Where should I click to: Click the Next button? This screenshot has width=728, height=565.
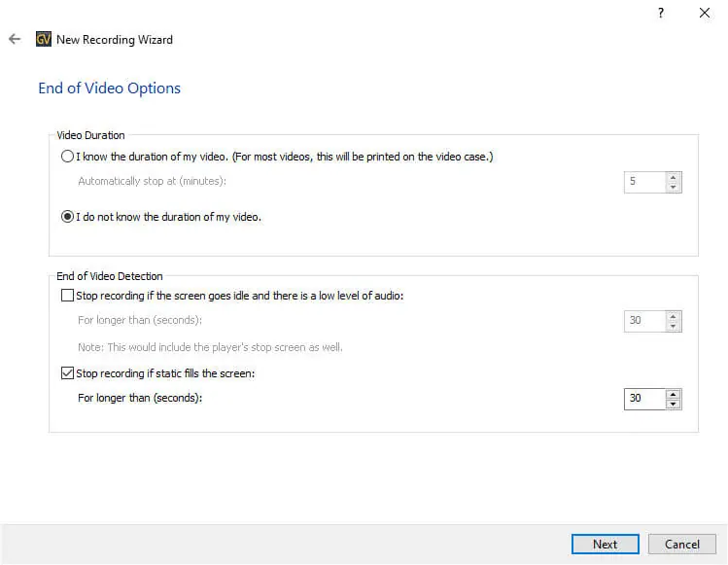point(605,544)
